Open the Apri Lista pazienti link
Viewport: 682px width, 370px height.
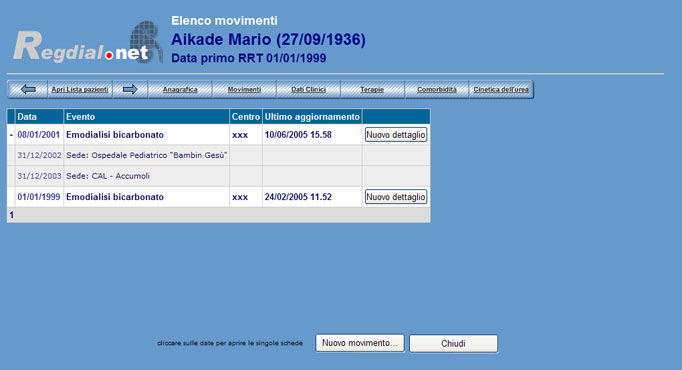[80, 90]
